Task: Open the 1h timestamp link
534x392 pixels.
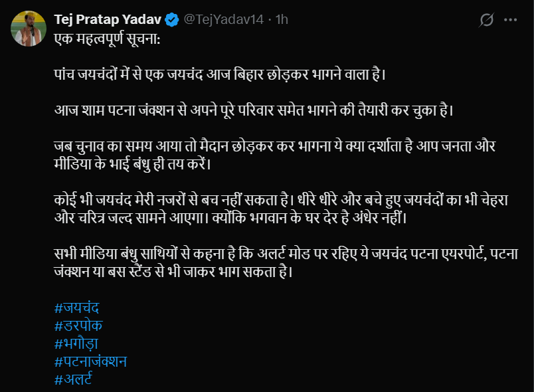Action: [x=282, y=19]
